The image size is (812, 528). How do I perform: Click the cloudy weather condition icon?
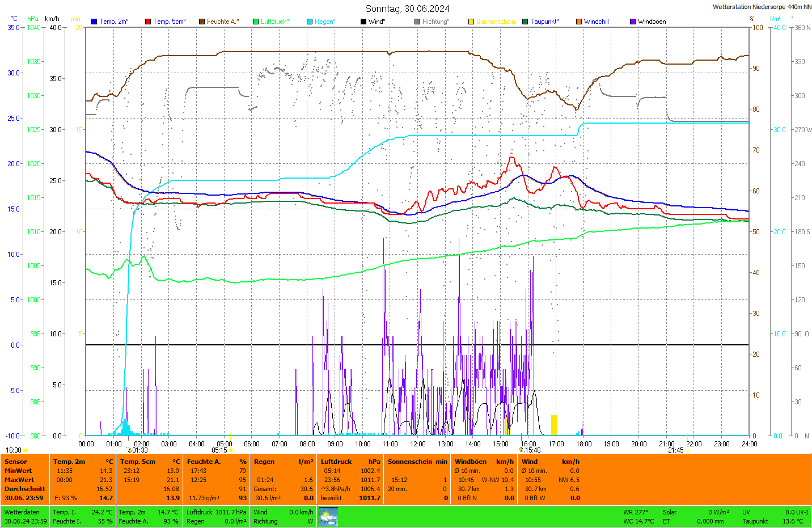click(328, 517)
